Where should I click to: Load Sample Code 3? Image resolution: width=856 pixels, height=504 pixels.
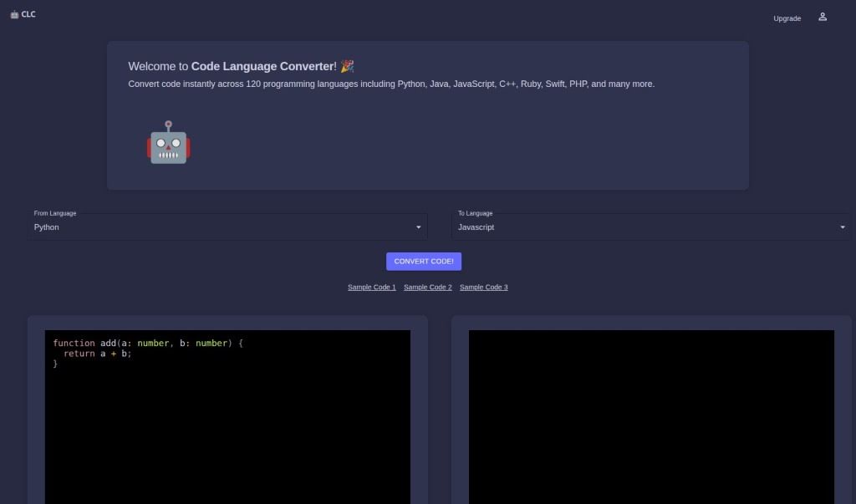tap(483, 287)
